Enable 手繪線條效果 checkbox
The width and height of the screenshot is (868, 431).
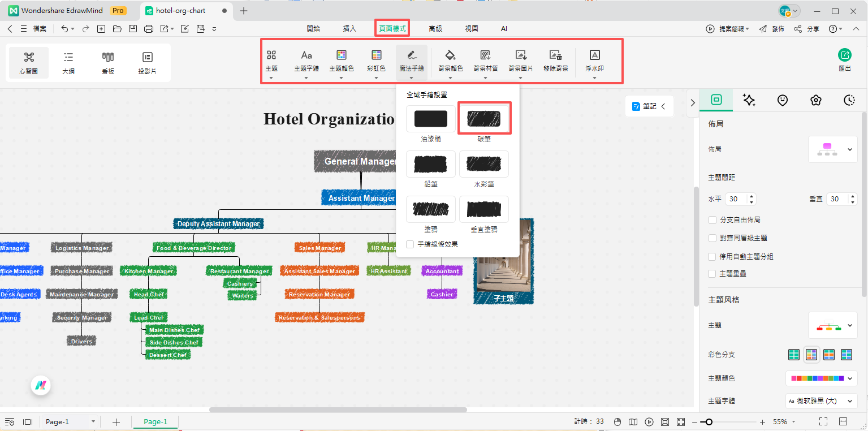410,244
